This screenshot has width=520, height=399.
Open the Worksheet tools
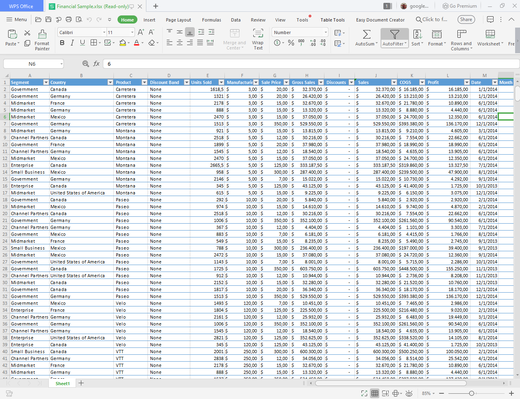point(490,37)
